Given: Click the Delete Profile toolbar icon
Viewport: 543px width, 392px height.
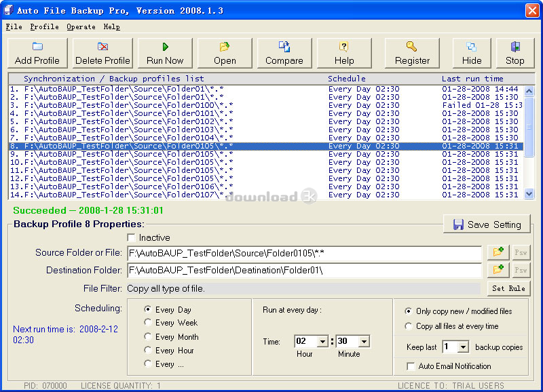Looking at the screenshot, I should [102, 47].
